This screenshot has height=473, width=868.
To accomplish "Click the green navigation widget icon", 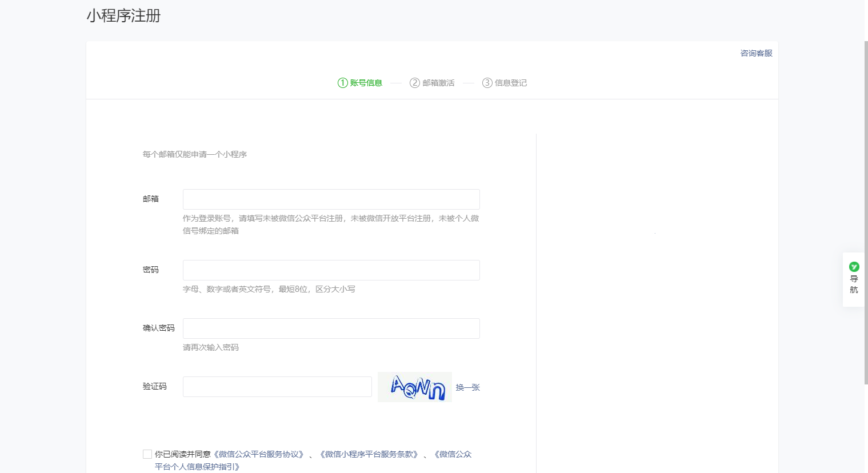I will [854, 267].
